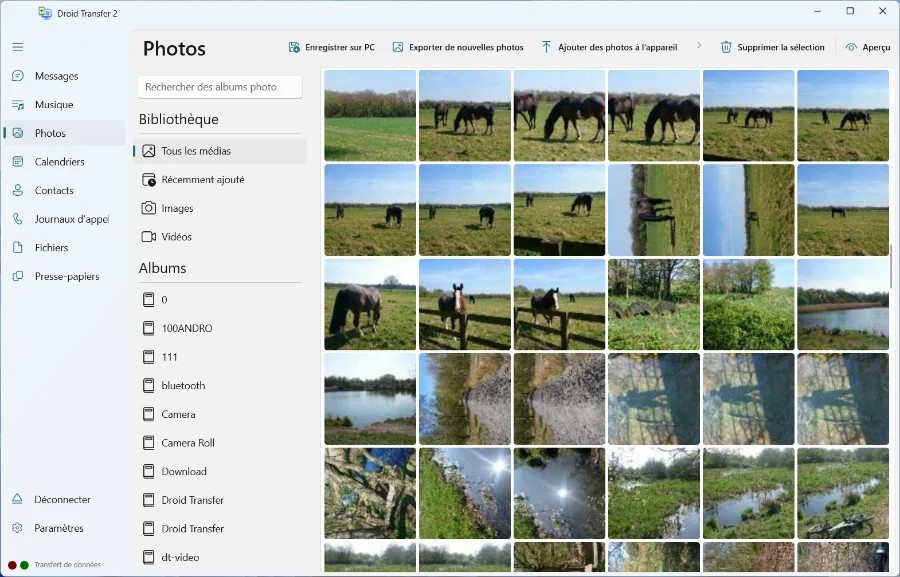Click the photo album search field
Image resolution: width=900 pixels, height=577 pixels.
[x=220, y=87]
